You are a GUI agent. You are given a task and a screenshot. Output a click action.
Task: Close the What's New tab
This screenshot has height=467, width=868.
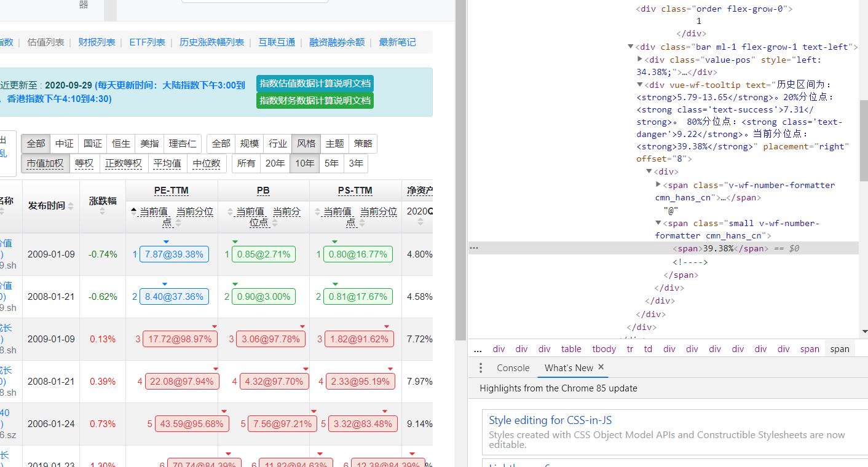point(601,367)
